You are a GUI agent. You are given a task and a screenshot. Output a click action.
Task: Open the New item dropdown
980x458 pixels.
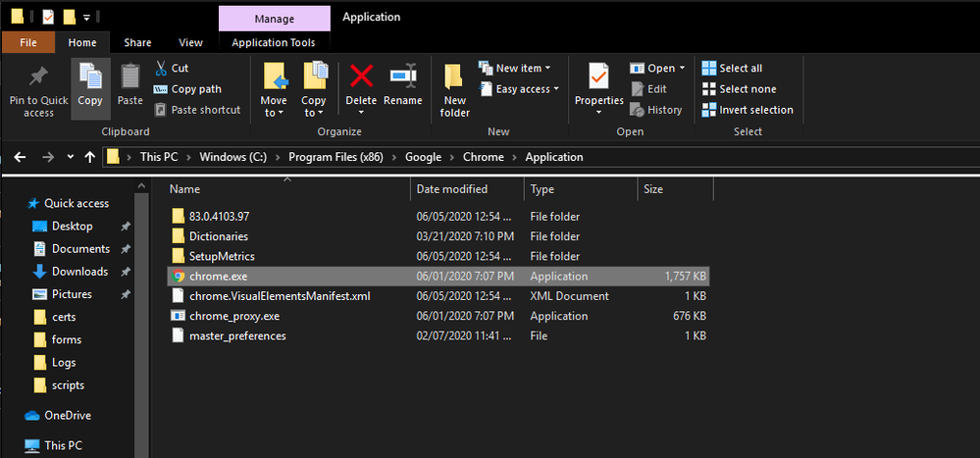(x=515, y=68)
